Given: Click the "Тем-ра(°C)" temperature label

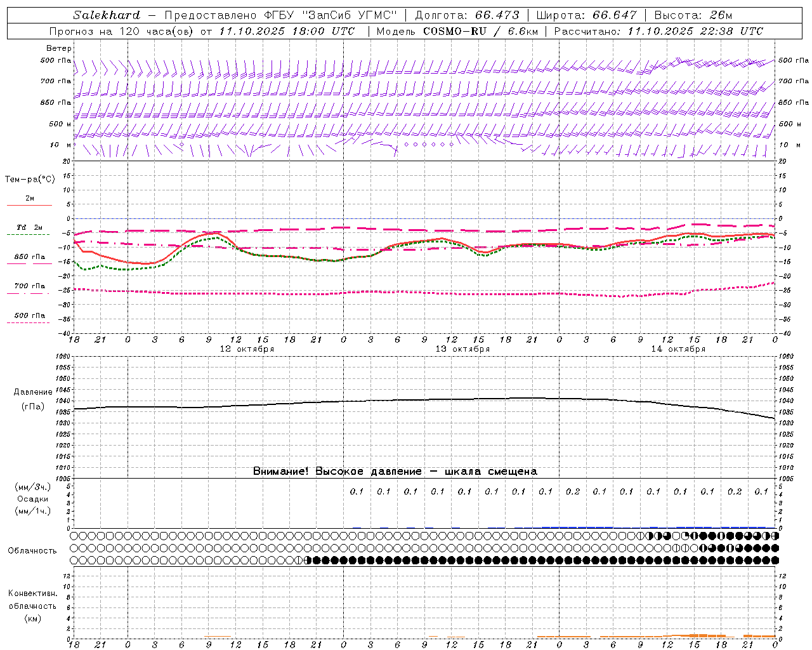Looking at the screenshot, I should pyautogui.click(x=30, y=180).
